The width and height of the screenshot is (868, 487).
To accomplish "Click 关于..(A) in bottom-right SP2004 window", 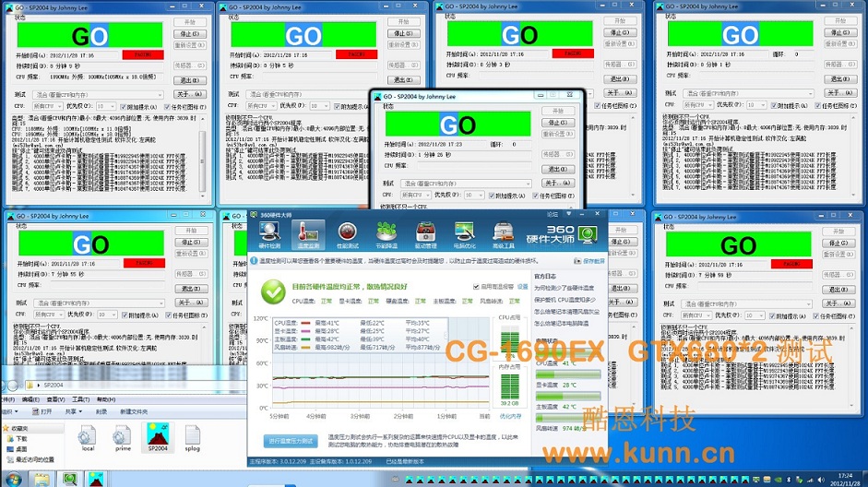I will tap(838, 303).
